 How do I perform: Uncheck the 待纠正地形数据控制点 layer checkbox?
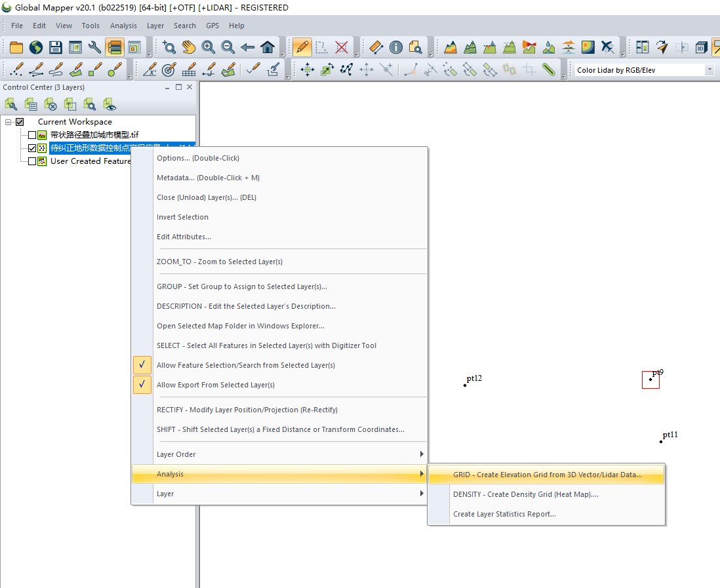pyautogui.click(x=32, y=147)
